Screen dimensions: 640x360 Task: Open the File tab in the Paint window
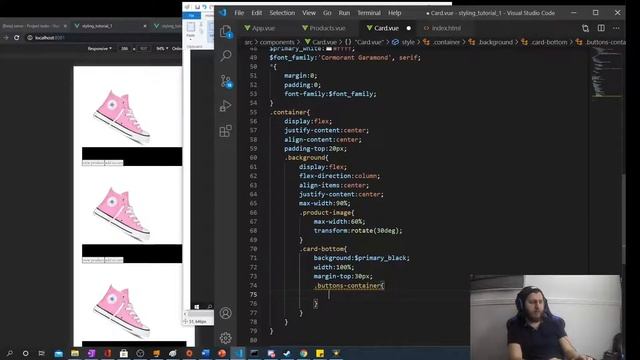point(191,16)
